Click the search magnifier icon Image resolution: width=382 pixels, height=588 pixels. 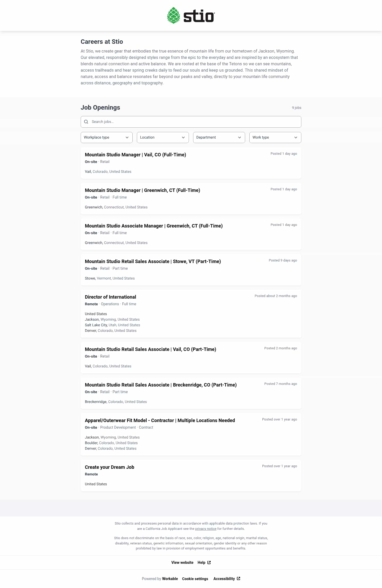86,122
